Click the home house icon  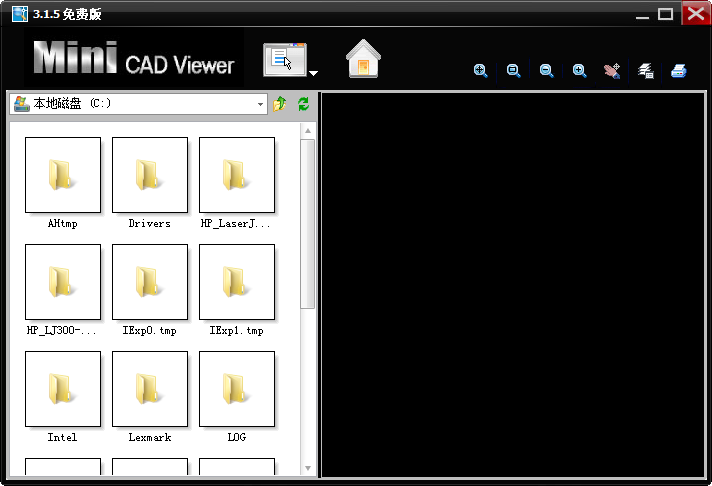tap(363, 59)
